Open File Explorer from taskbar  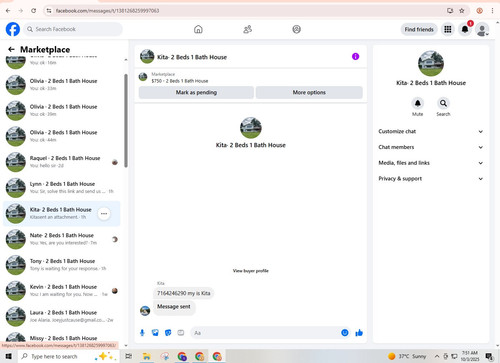click(146, 356)
